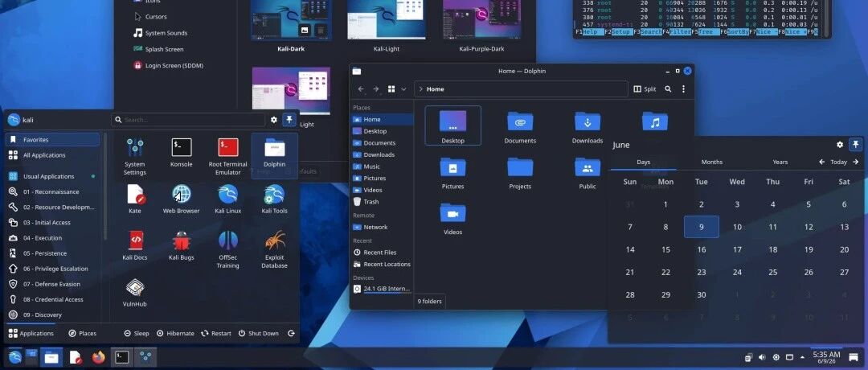868x370 pixels.
Task: Toggle the calendar popup pin button
Action: tap(855, 145)
